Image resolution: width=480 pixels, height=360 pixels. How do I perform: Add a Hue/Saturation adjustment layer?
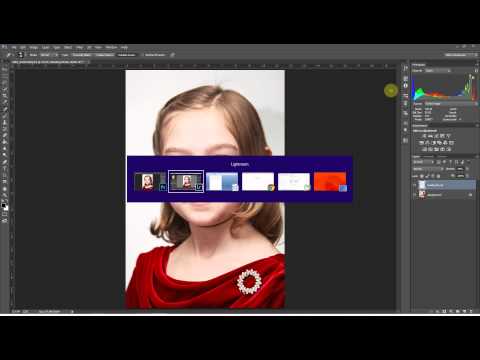pos(421,143)
